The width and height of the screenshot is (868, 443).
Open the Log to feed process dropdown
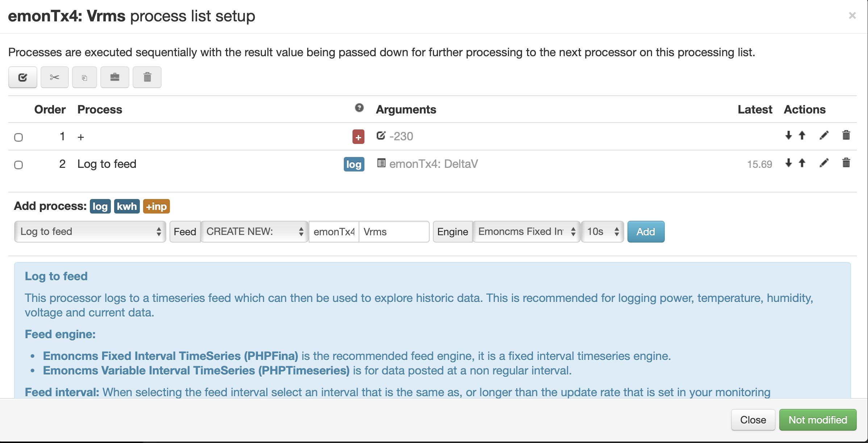pos(90,232)
